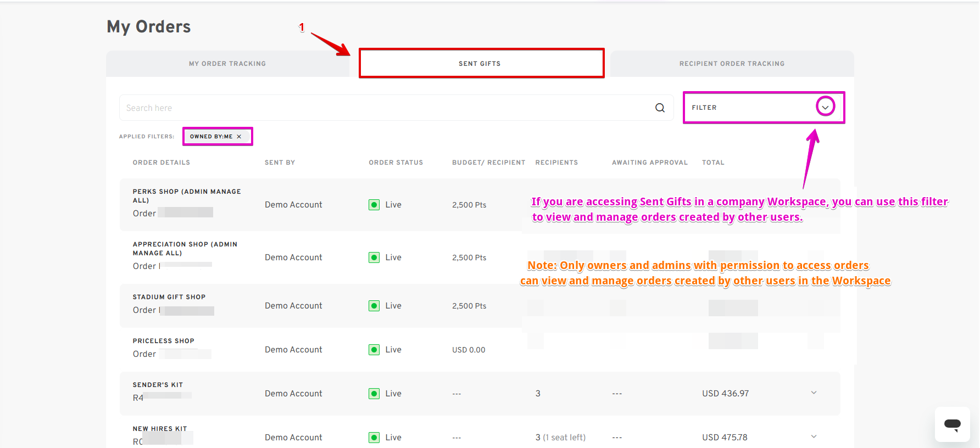Switch to My Order Tracking tab
This screenshot has height=448, width=980.
click(x=227, y=64)
